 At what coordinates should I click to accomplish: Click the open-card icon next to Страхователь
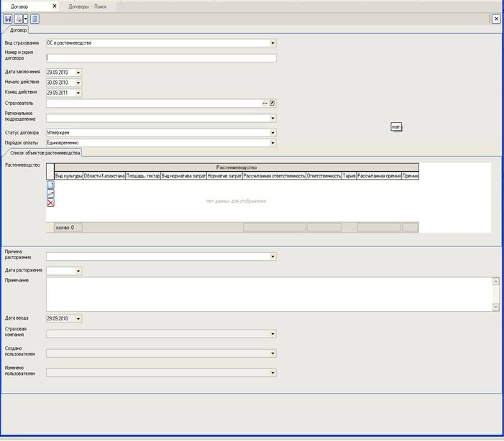(x=272, y=103)
